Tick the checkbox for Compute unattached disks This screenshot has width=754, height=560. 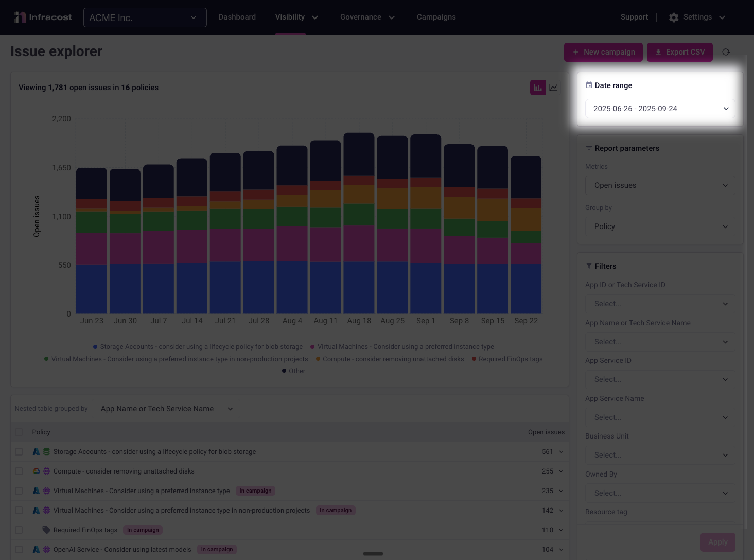pos(19,471)
